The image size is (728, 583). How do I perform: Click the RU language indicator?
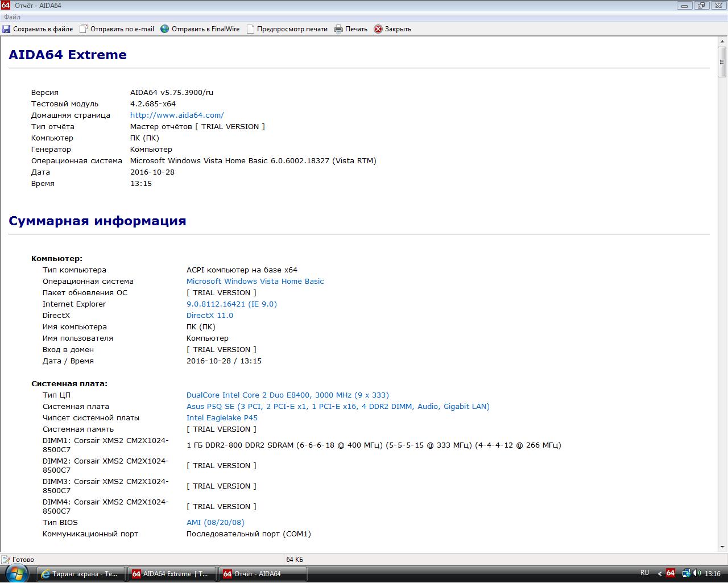point(644,573)
